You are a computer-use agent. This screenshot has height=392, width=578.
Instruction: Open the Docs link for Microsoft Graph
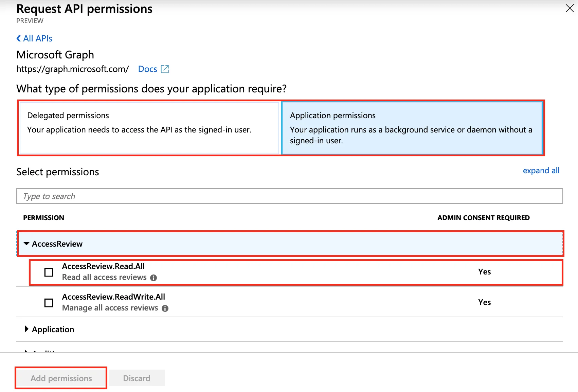coord(147,69)
